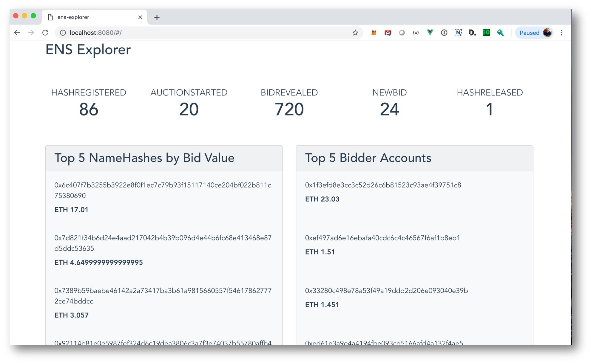Click the curly braces JSON extension icon
The width and height of the screenshot is (591, 364).
coord(416,33)
